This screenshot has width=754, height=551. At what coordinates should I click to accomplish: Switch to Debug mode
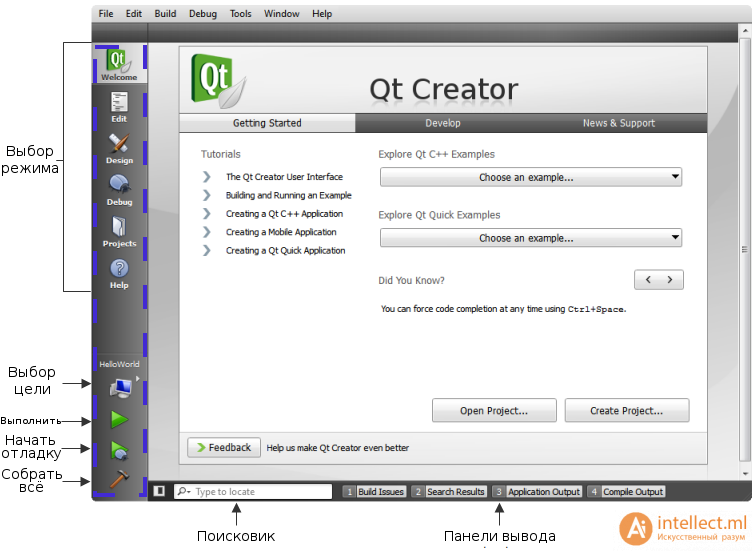(x=119, y=190)
